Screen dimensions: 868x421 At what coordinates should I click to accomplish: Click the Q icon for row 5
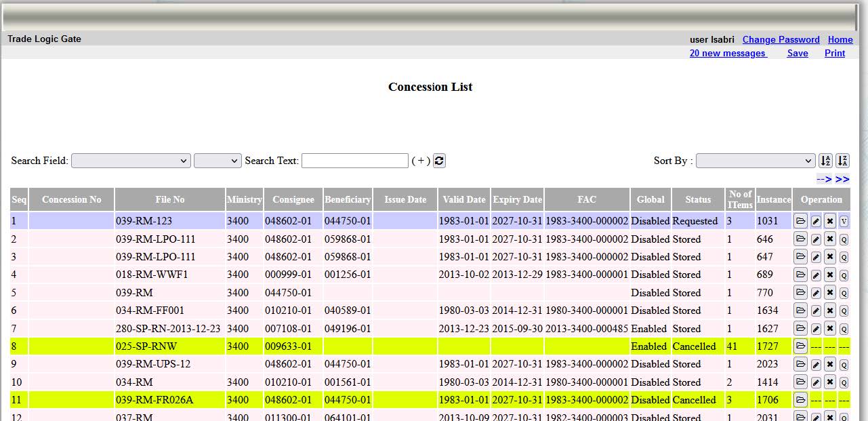(844, 294)
